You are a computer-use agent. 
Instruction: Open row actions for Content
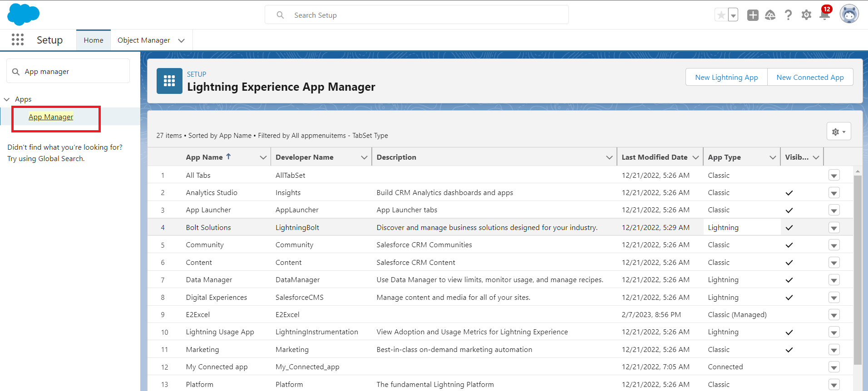click(834, 263)
